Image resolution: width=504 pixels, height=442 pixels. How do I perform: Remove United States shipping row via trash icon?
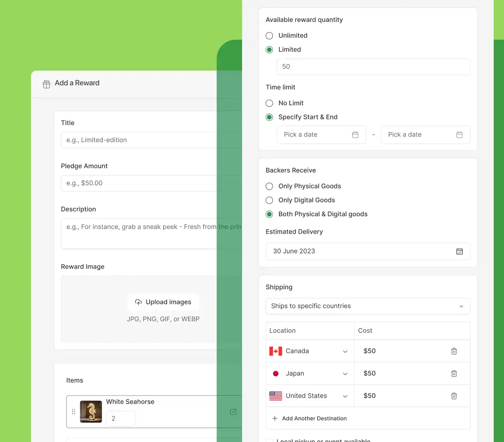[x=454, y=396]
